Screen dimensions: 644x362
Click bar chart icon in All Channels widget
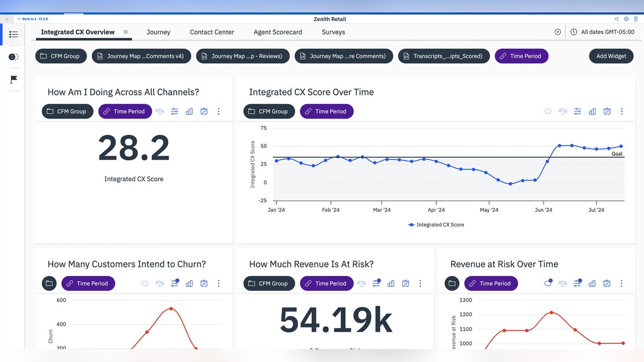point(189,112)
